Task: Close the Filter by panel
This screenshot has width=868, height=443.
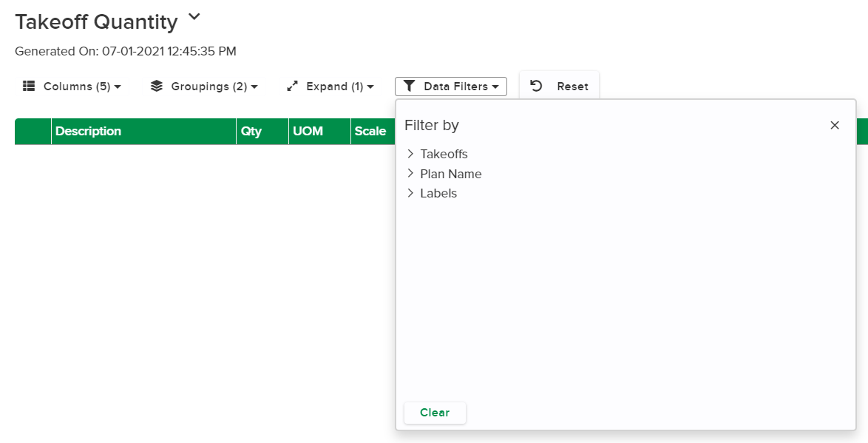Action: click(x=835, y=125)
